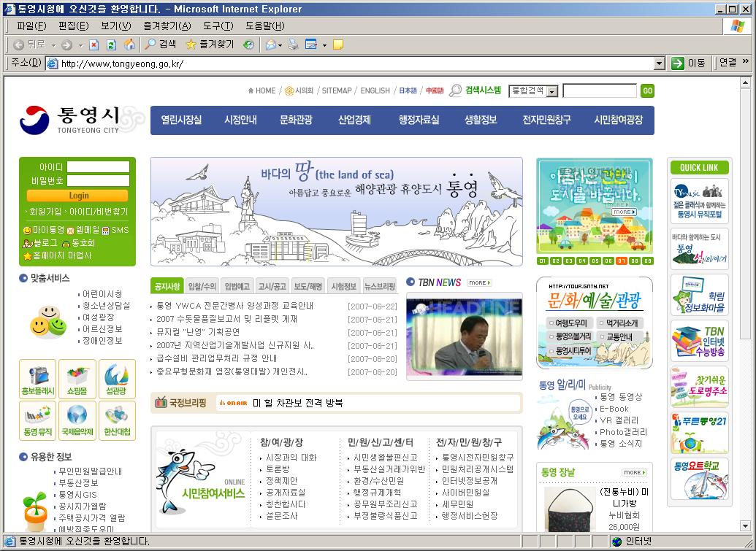
Task: Open the 즐겨찾기 favorites star toolbar button
Action: tap(210, 45)
